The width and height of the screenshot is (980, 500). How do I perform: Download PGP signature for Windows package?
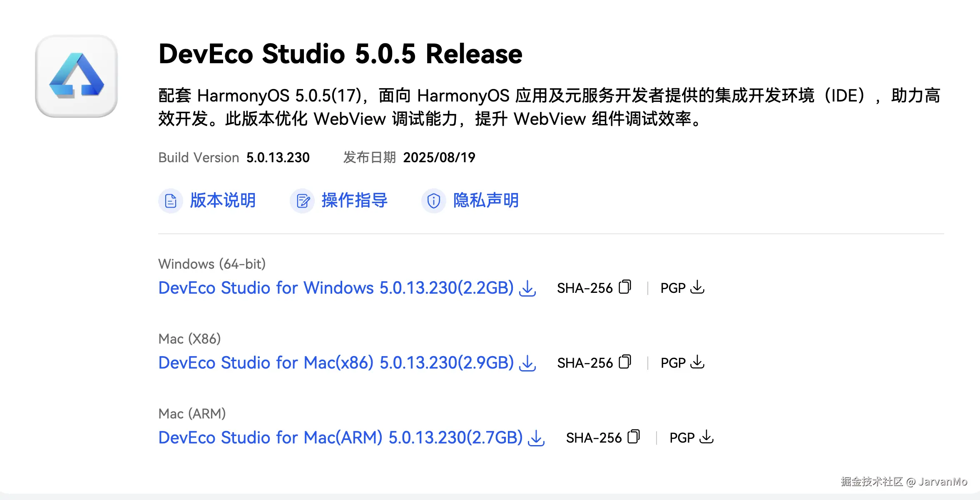pos(697,287)
